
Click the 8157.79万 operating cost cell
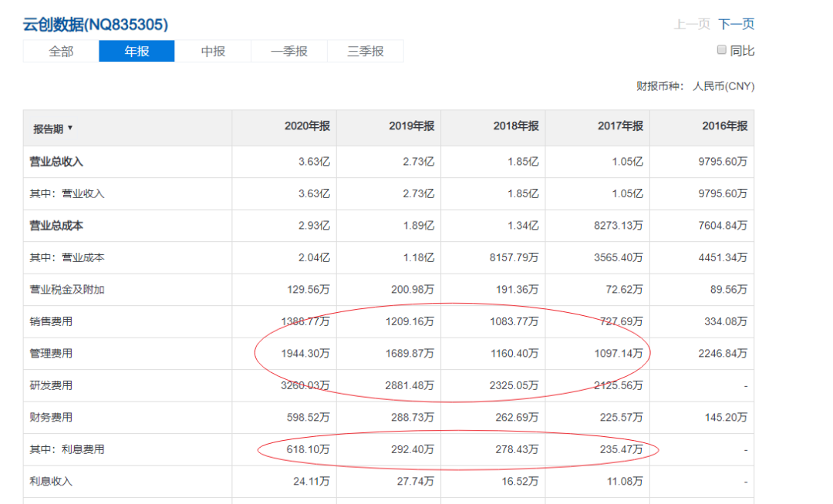[514, 257]
